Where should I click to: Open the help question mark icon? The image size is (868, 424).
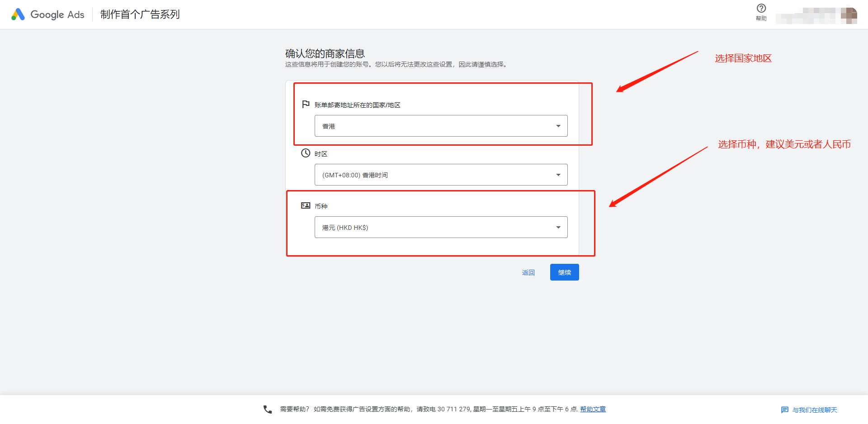[761, 8]
